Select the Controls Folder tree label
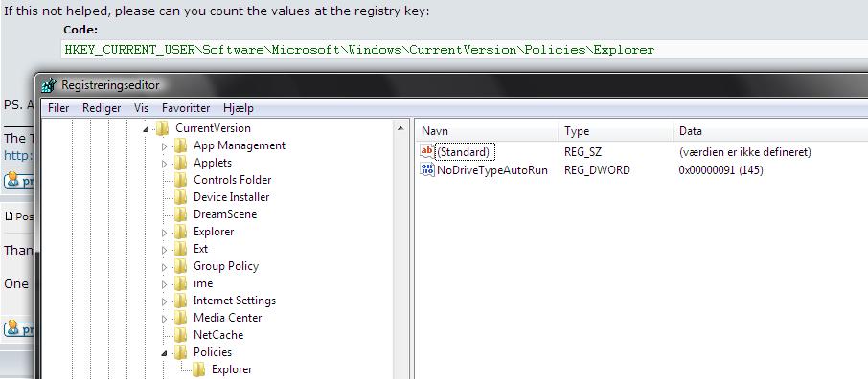 point(233,180)
